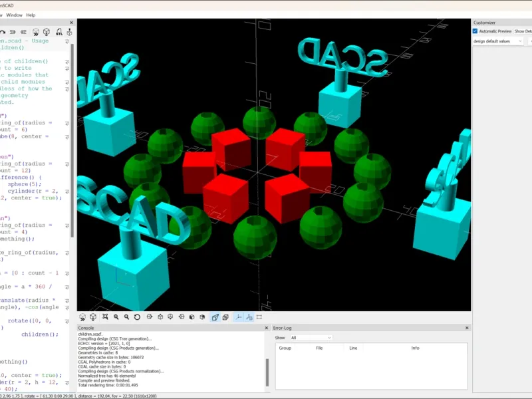This screenshot has height=399, width=532.
Task: Click the Indent icon in editor toolbar
Action: point(23,32)
